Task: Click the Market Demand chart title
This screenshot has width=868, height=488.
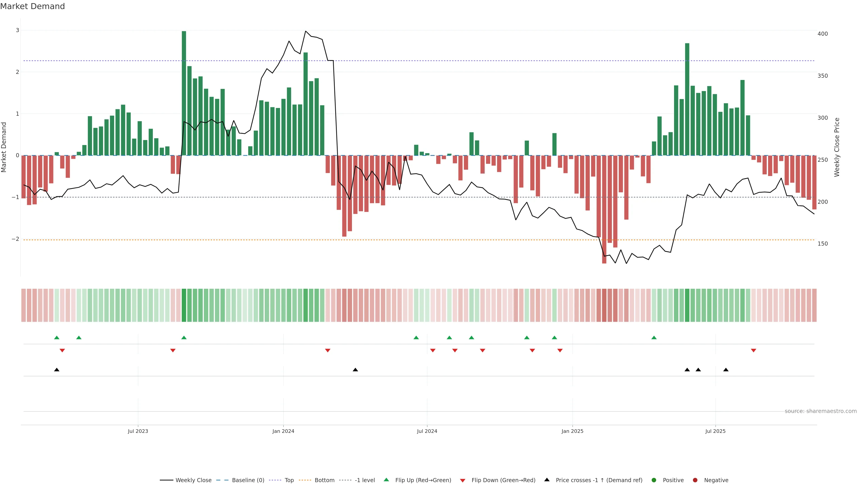Action: 32,6
